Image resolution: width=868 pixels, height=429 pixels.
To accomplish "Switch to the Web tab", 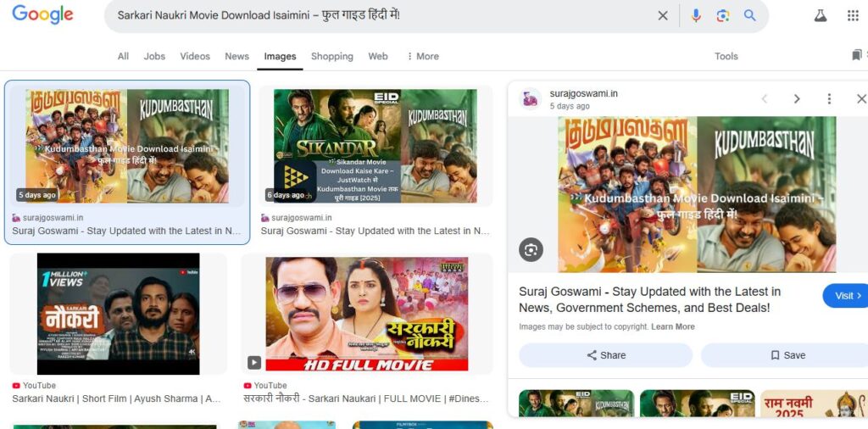I will pos(378,56).
